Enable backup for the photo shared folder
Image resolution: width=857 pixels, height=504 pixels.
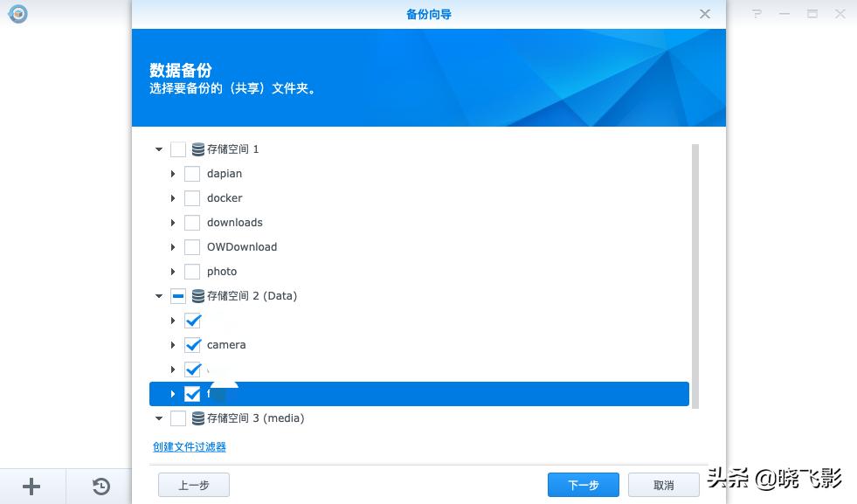coord(192,271)
